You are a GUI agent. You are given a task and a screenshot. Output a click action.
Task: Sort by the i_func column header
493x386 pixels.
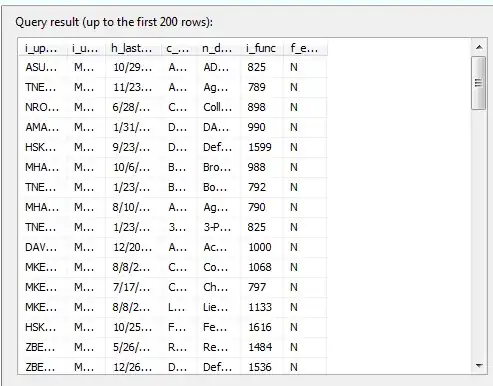point(262,48)
